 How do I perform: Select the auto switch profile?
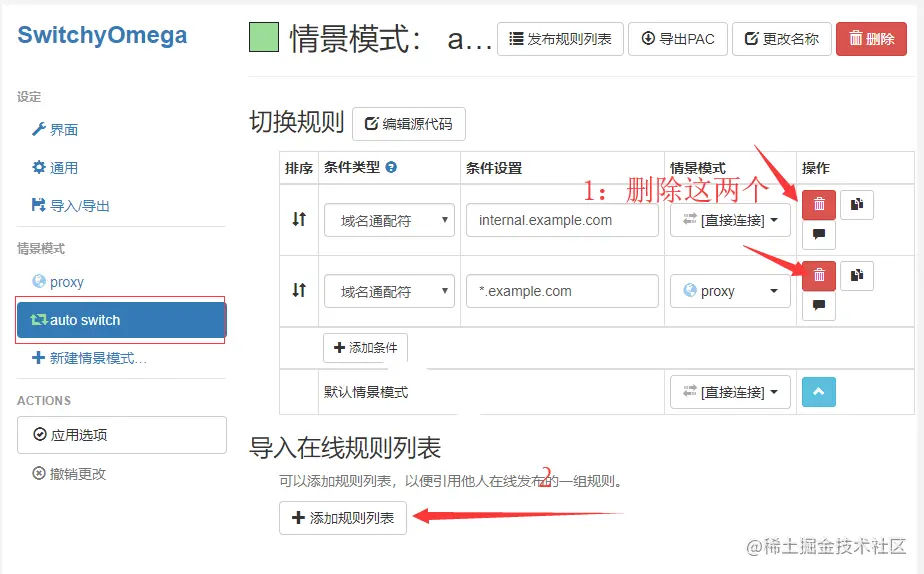[121, 320]
